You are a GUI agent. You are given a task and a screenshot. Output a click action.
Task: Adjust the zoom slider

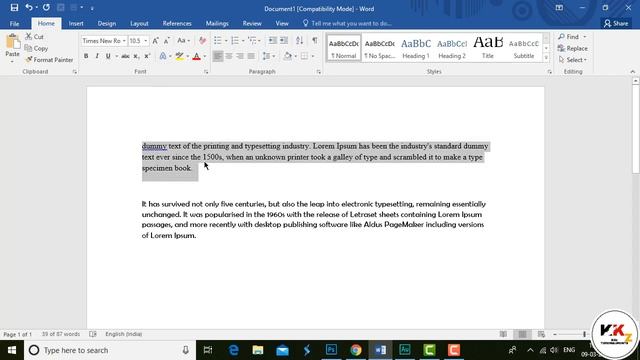[x=584, y=334]
